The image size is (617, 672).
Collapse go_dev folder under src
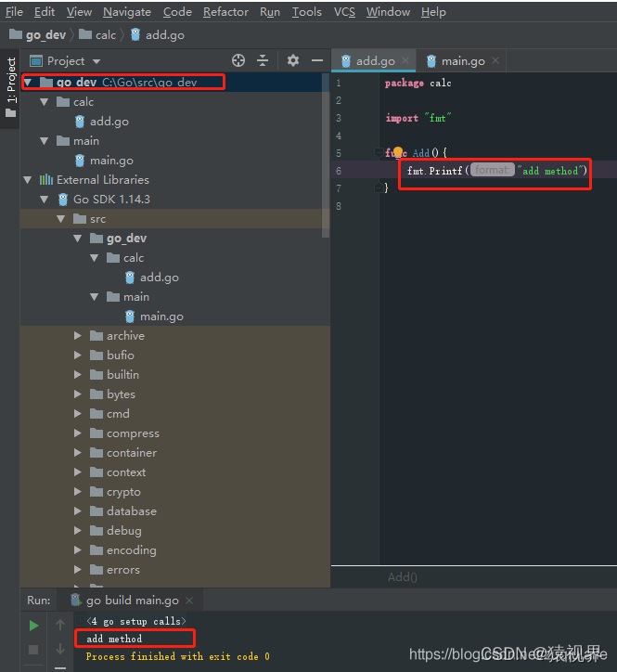click(x=78, y=239)
